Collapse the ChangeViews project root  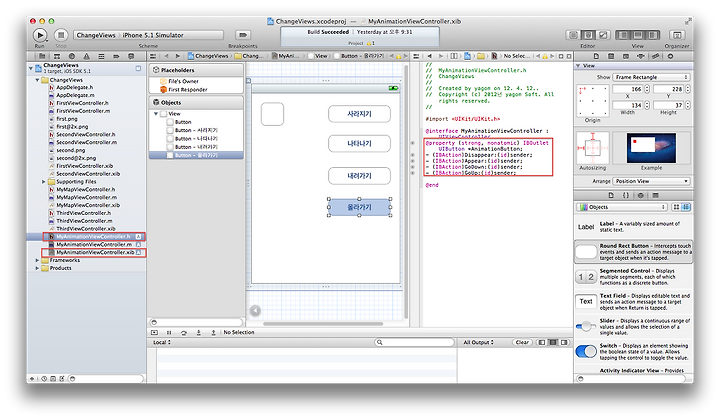31,68
